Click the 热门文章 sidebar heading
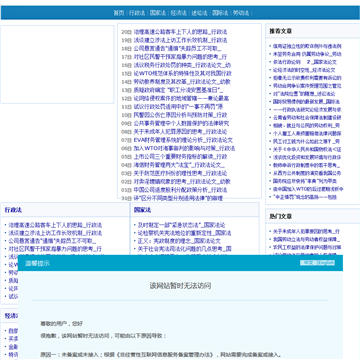The width and height of the screenshot is (360, 360). point(281,217)
